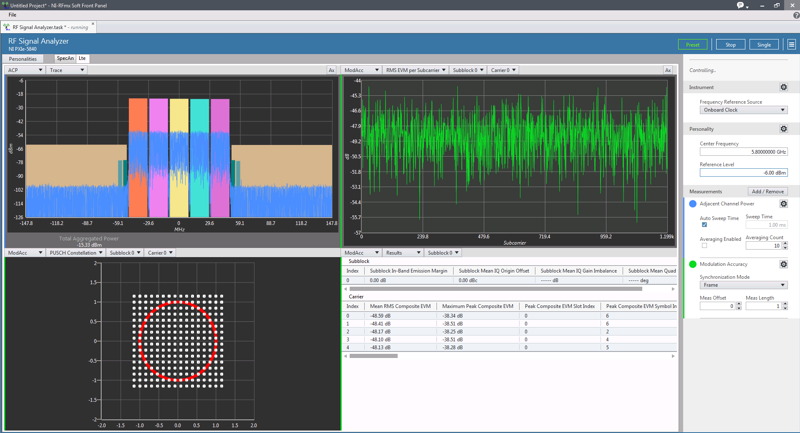
Task: Open the File menu
Action: tap(12, 15)
